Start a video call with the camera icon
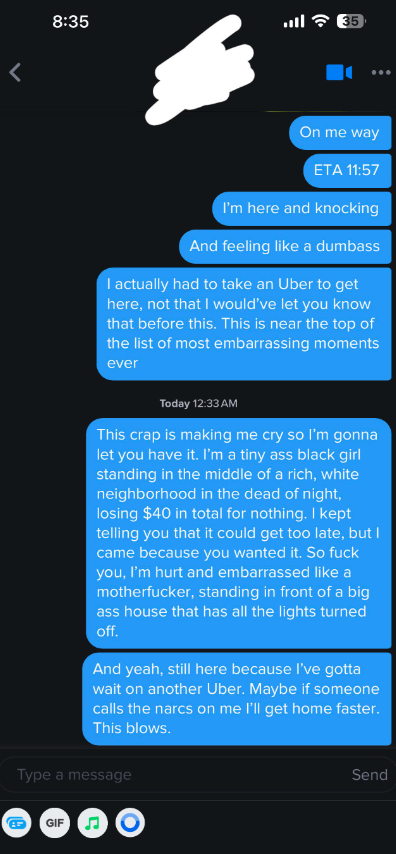The width and height of the screenshot is (396, 854). [339, 72]
